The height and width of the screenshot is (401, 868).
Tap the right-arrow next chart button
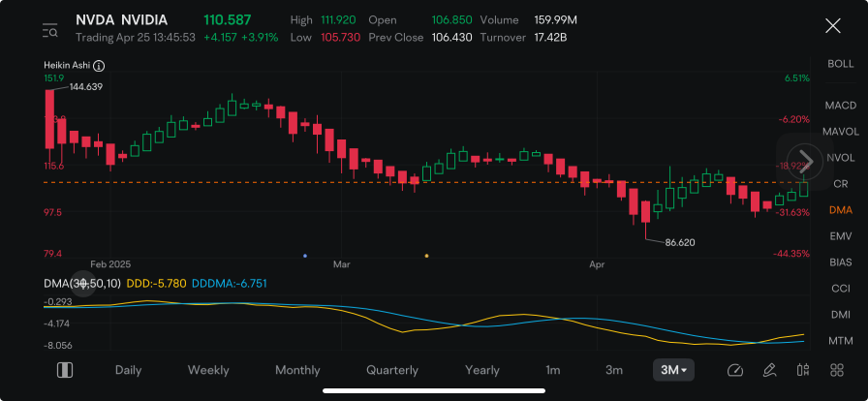tap(804, 161)
